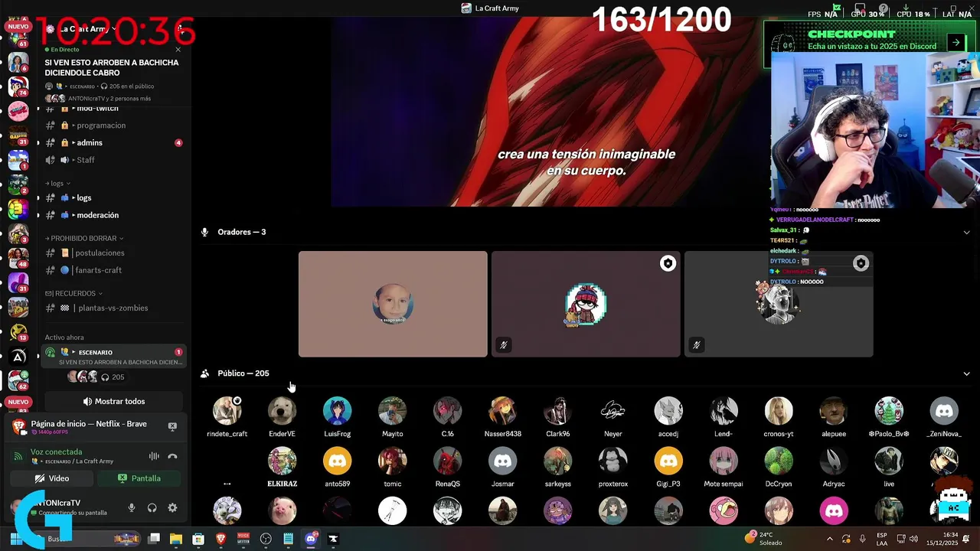Click cronos-yt audience avatar
This screenshot has width=980, height=551.
[779, 411]
